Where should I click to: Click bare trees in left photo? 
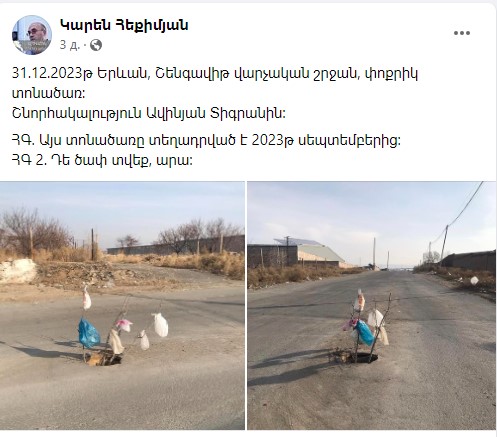pos(33,231)
